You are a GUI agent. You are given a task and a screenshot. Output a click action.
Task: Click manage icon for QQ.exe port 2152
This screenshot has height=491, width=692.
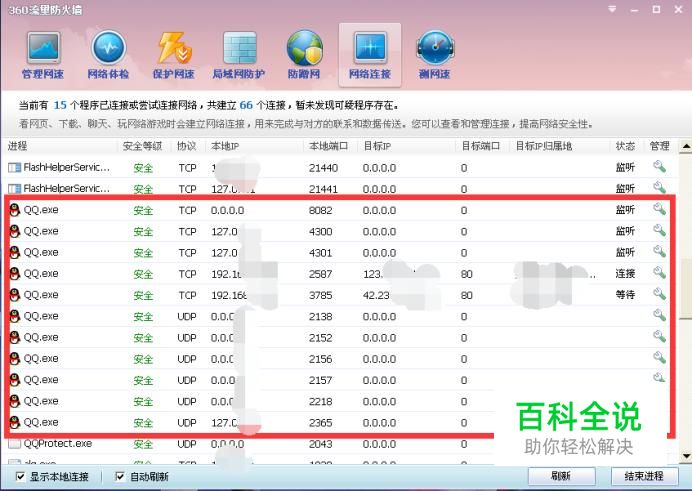(x=659, y=336)
